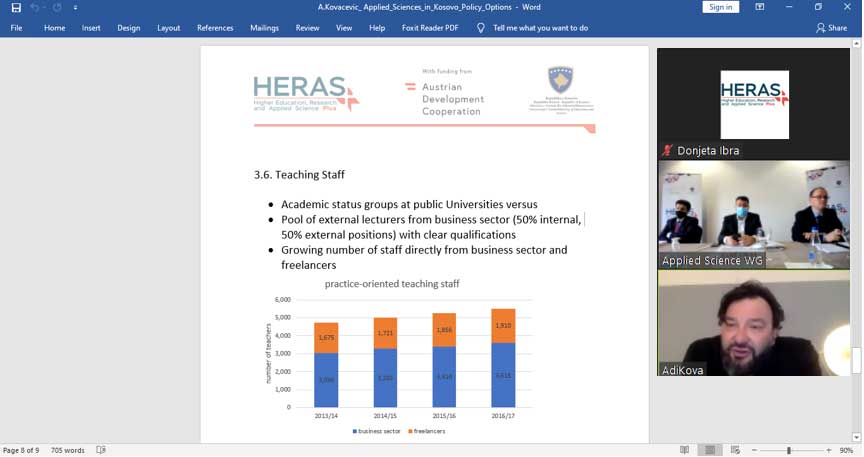Click the business sector legend entry
864x457 pixels.
376,431
